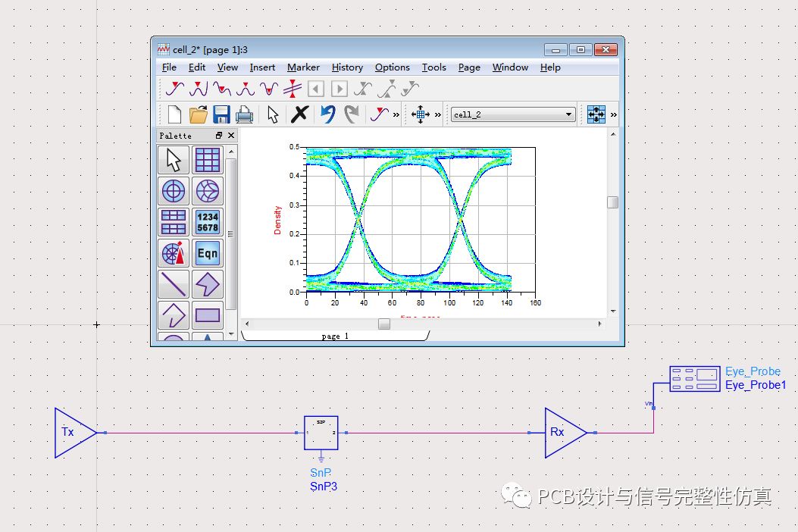The image size is (798, 532).
Task: Open the cell_2 dataset dropdown
Action: click(x=513, y=114)
